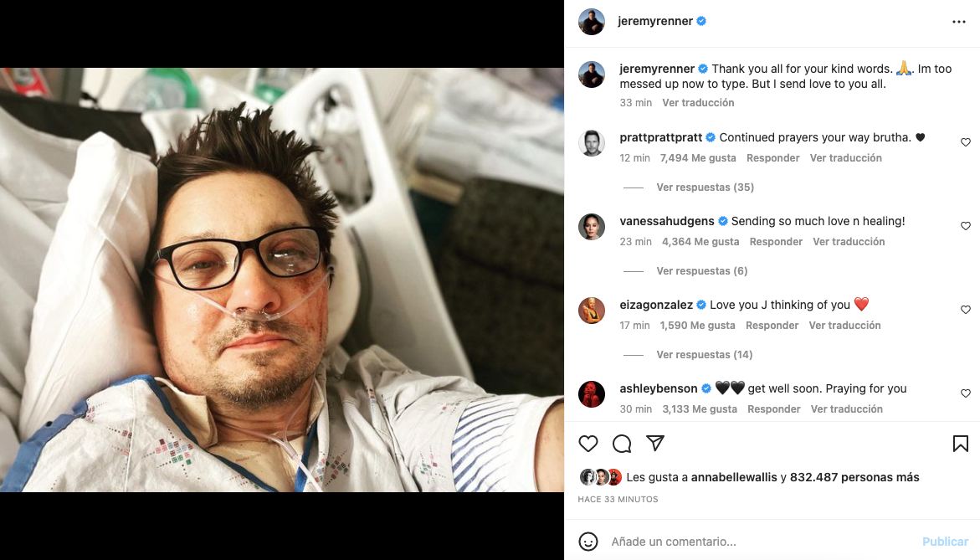Like eizagonzalez's comment heart
The height and width of the screenshot is (560, 980).
click(966, 310)
